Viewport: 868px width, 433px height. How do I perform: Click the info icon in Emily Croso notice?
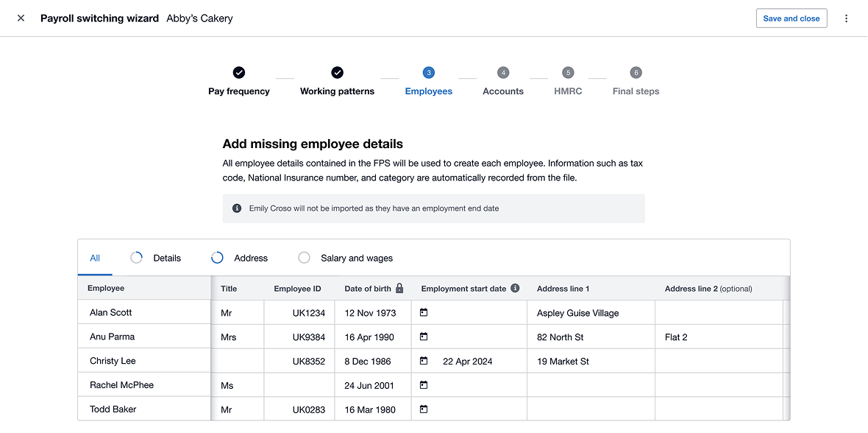pyautogui.click(x=237, y=208)
